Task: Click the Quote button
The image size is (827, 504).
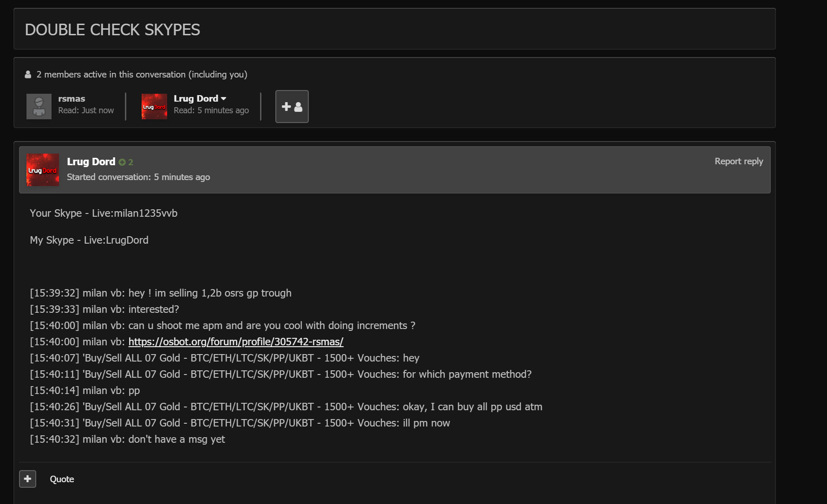Action: click(x=62, y=479)
